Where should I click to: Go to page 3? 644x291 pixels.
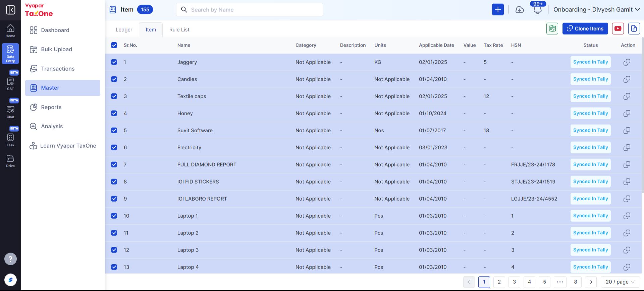tap(514, 282)
